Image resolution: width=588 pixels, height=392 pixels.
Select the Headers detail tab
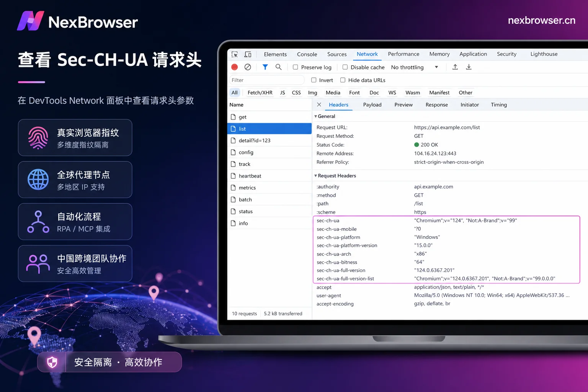[338, 105]
